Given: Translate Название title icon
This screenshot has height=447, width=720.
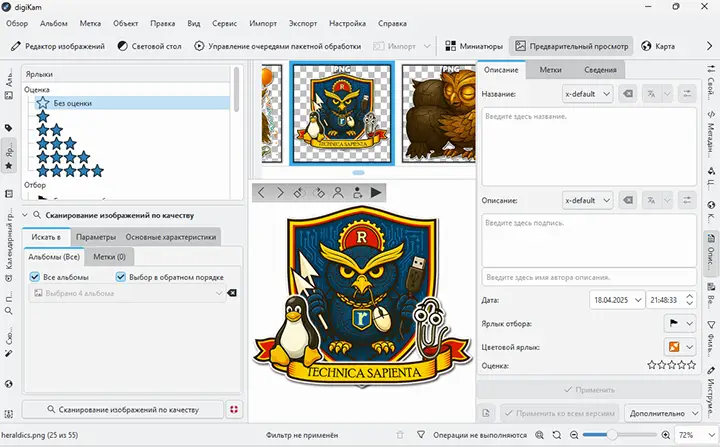Looking at the screenshot, I should (651, 94).
